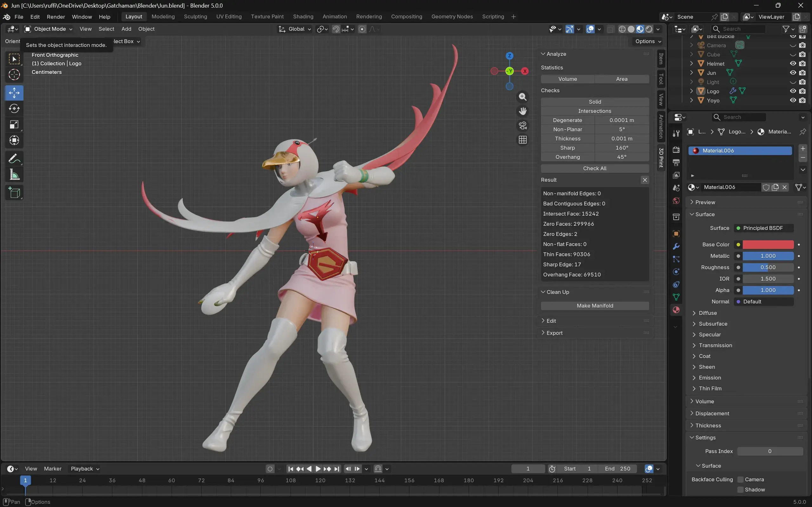The image size is (812, 507).
Task: Enable Backface Culling Camera checkbox
Action: [740, 479]
